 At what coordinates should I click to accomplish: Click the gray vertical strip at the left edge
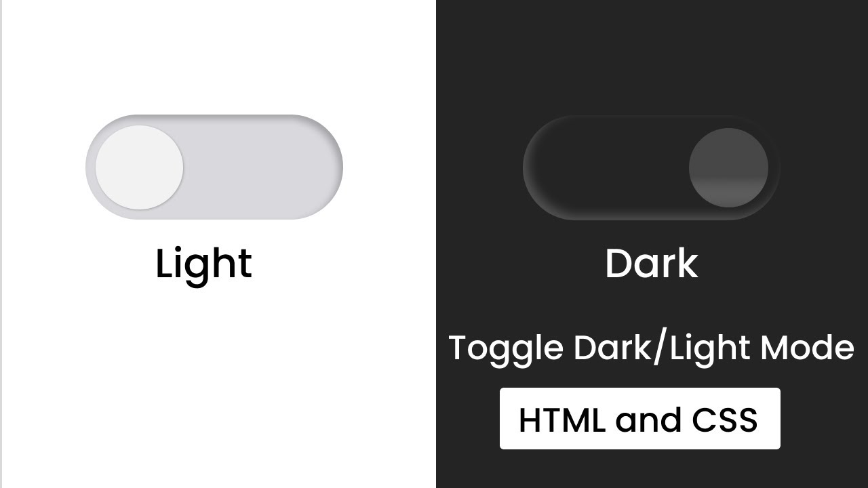tap(1, 244)
